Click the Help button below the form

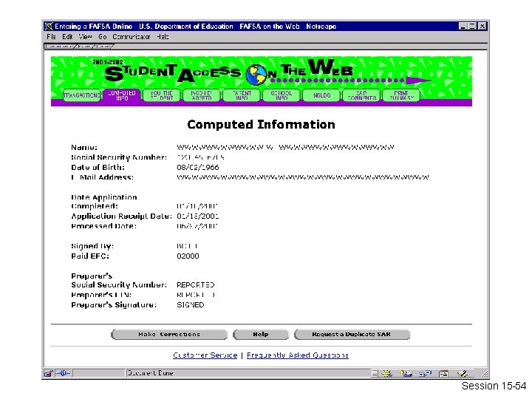[x=261, y=334]
